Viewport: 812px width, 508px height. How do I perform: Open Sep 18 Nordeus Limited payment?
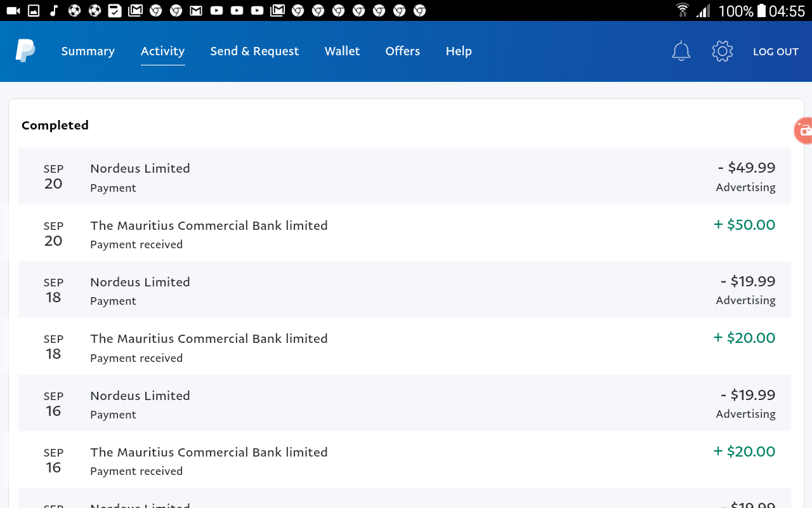click(405, 289)
